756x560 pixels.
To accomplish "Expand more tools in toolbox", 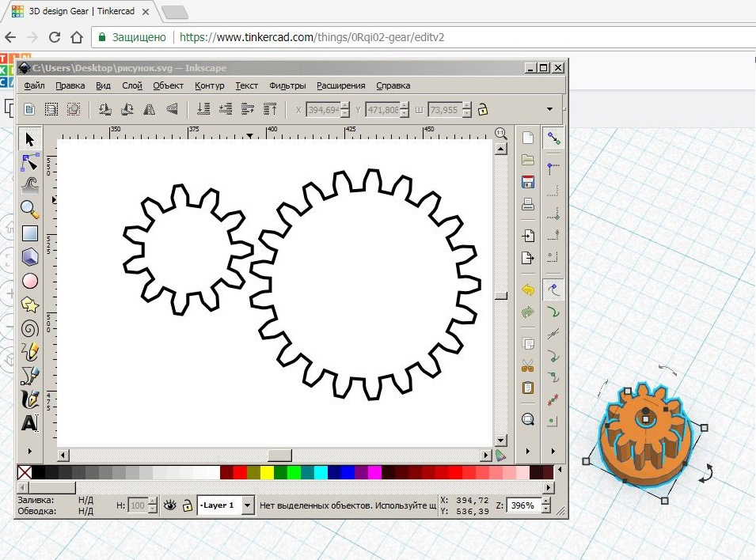I will (x=30, y=451).
